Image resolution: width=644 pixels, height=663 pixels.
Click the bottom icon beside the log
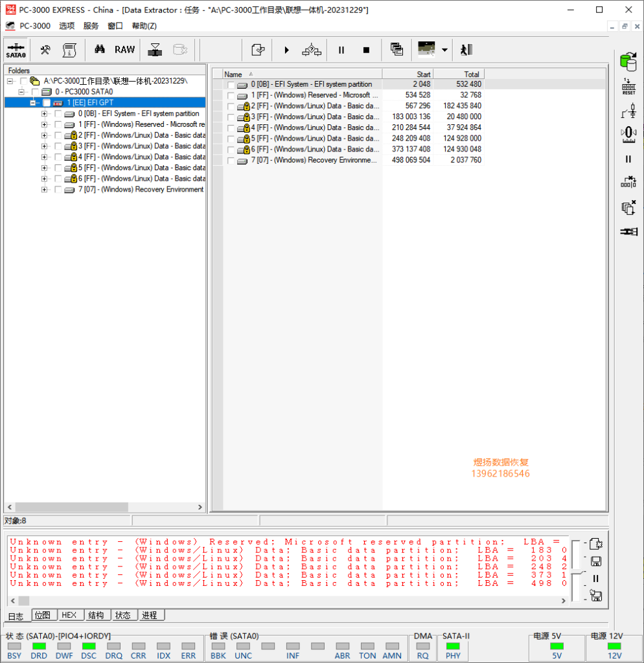pos(596,596)
